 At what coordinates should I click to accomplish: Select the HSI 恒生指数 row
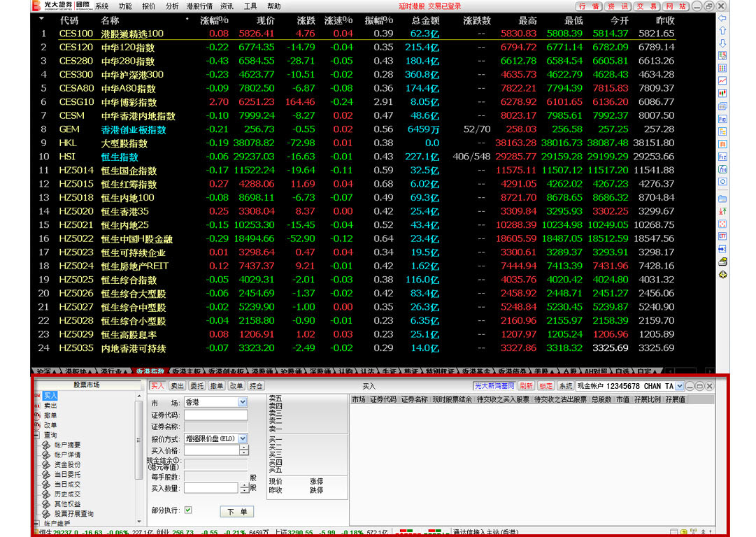click(x=356, y=157)
